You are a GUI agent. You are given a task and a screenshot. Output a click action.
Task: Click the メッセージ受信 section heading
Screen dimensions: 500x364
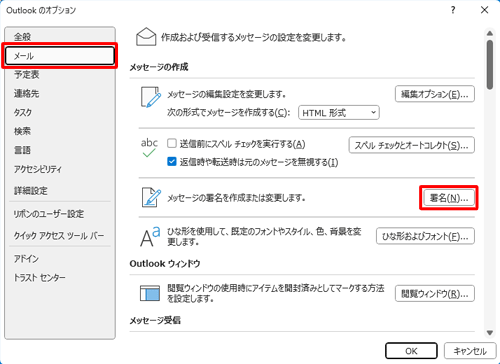[x=155, y=320]
